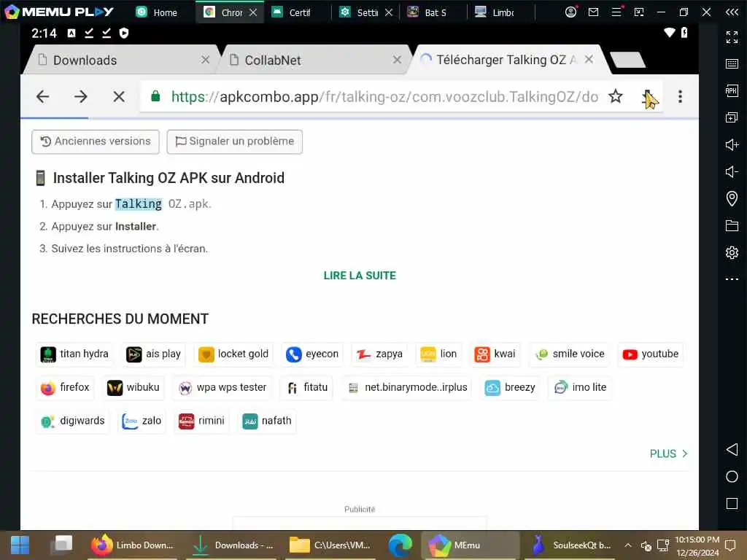The height and width of the screenshot is (560, 747).
Task: Switch to MEmu Bat S tab
Action: pyautogui.click(x=427, y=12)
